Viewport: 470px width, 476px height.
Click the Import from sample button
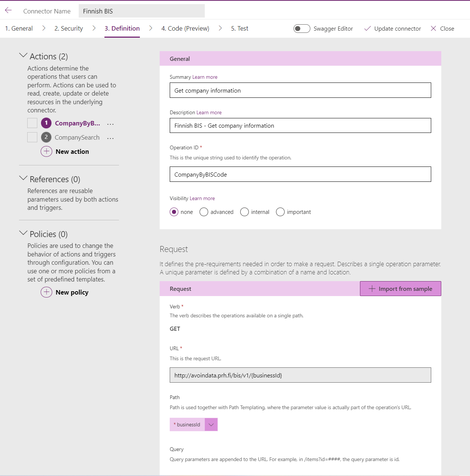(400, 289)
